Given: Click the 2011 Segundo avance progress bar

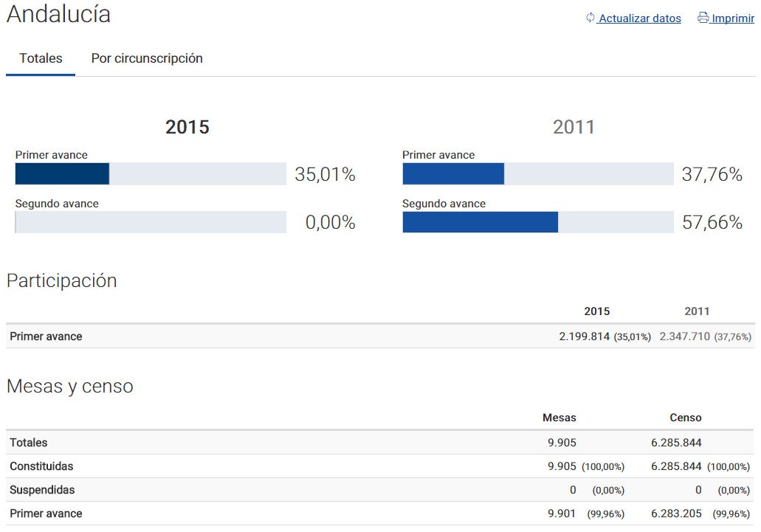Looking at the screenshot, I should pos(537,222).
